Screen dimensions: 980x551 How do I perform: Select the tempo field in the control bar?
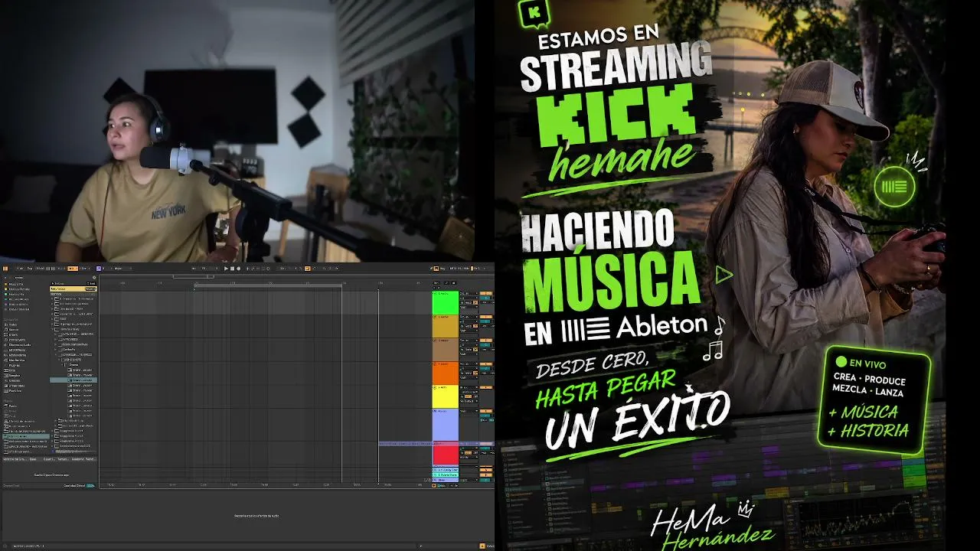pyautogui.click(x=39, y=269)
